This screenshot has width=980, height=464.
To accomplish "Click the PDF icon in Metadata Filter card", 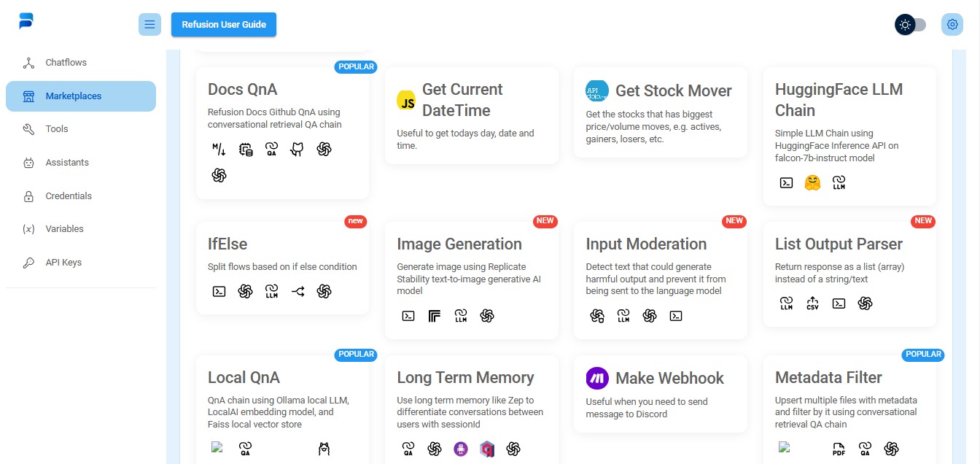I will (x=839, y=449).
